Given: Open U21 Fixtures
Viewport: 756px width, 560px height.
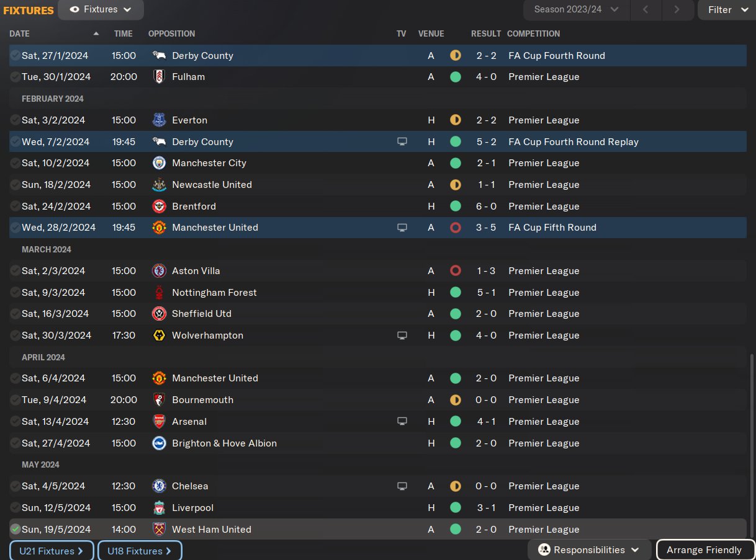Looking at the screenshot, I should (x=52, y=551).
